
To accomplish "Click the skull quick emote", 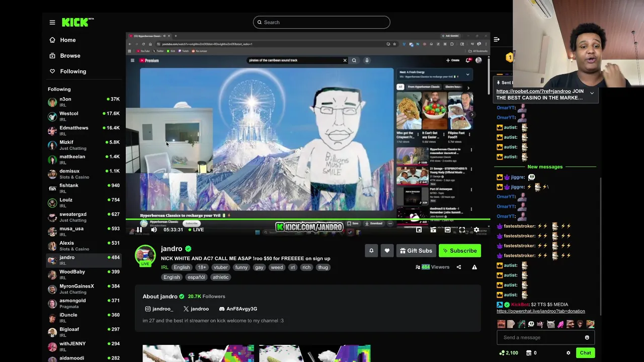I will [x=531, y=324].
